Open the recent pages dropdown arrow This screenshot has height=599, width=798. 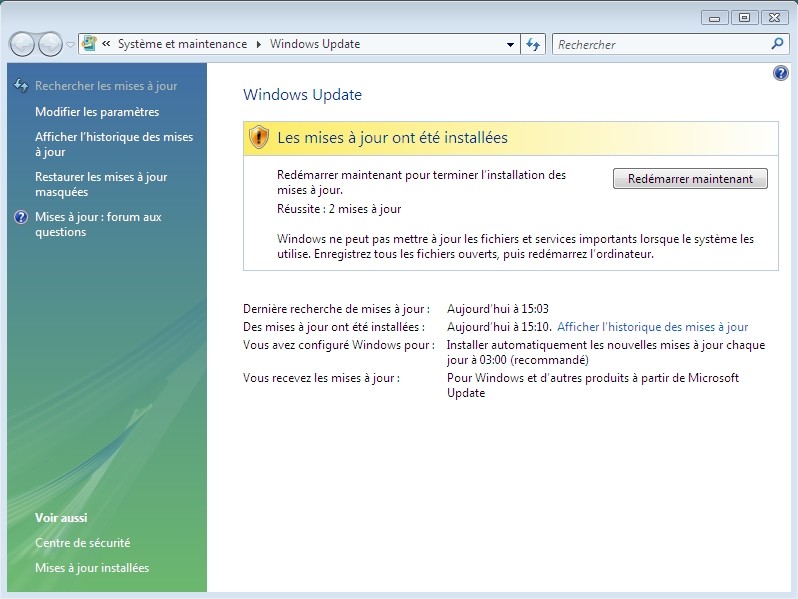click(70, 45)
